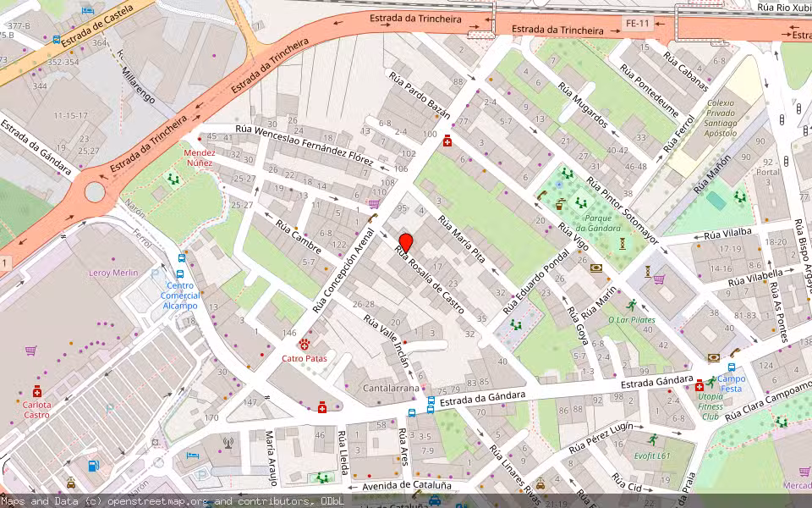Image resolution: width=812 pixels, height=508 pixels.
Task: Click the Rúa Mugardos street label
Action: click(583, 105)
